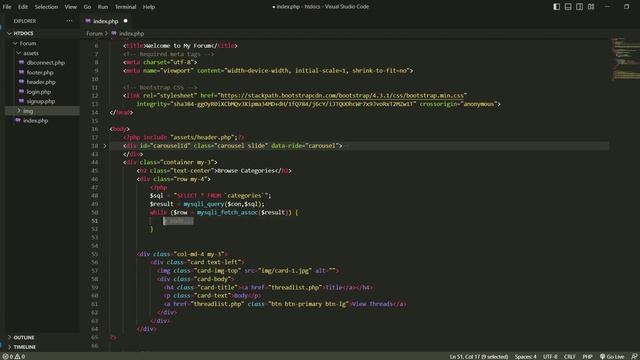
Task: Open the Customize Layout icon
Action: tap(591, 7)
